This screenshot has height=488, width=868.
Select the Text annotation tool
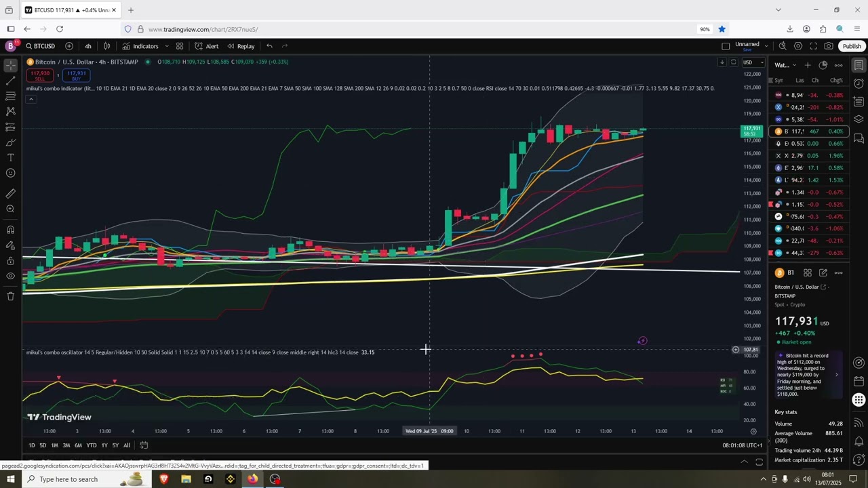[10, 157]
